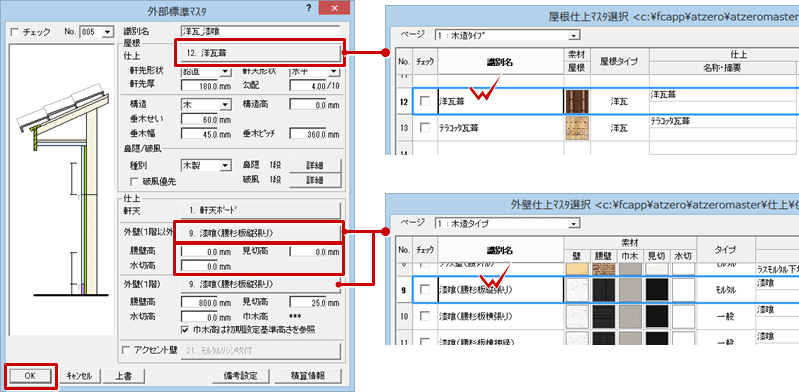The width and height of the screenshot is (799, 392).
Task: Click the 腰壁 texture swatch in row 10
Action: (x=603, y=317)
